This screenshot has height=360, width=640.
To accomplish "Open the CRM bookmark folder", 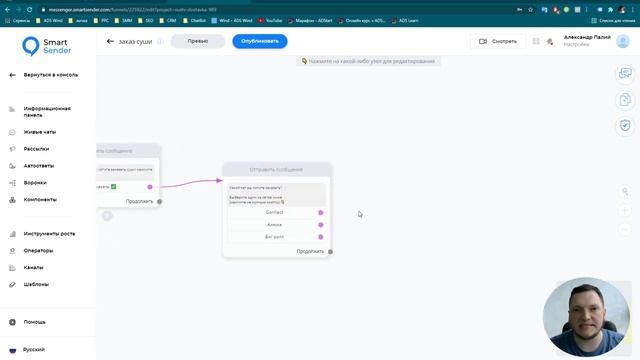I will click(167, 20).
